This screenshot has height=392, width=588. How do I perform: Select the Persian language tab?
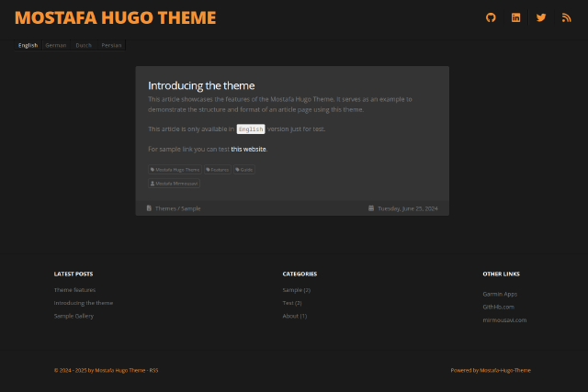pyautogui.click(x=111, y=45)
